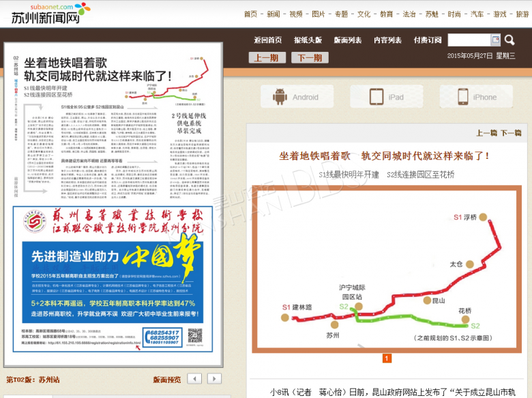Image resolution: width=532 pixels, height=398 pixels.
Task: Open the 新闻 top navigation link
Action: click(274, 14)
